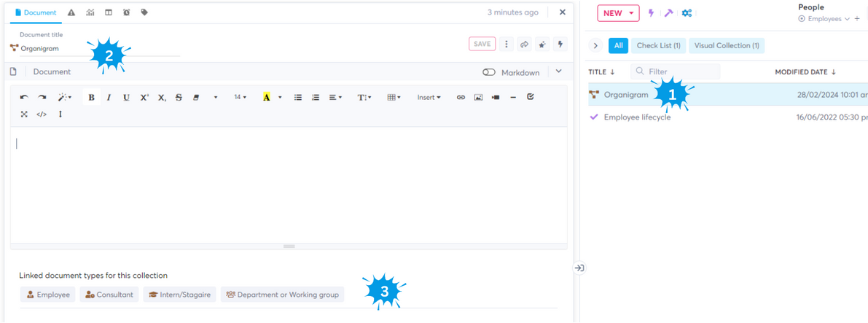Select the Visual Collection (1) tab

click(726, 45)
